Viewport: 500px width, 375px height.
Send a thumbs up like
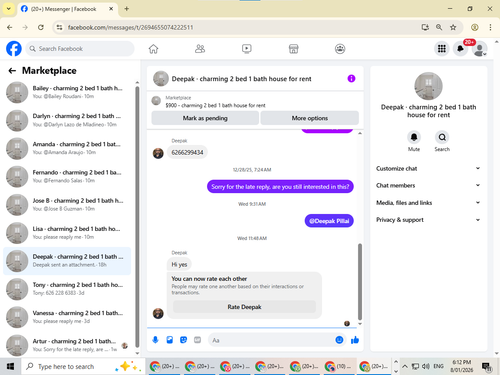coord(355,340)
